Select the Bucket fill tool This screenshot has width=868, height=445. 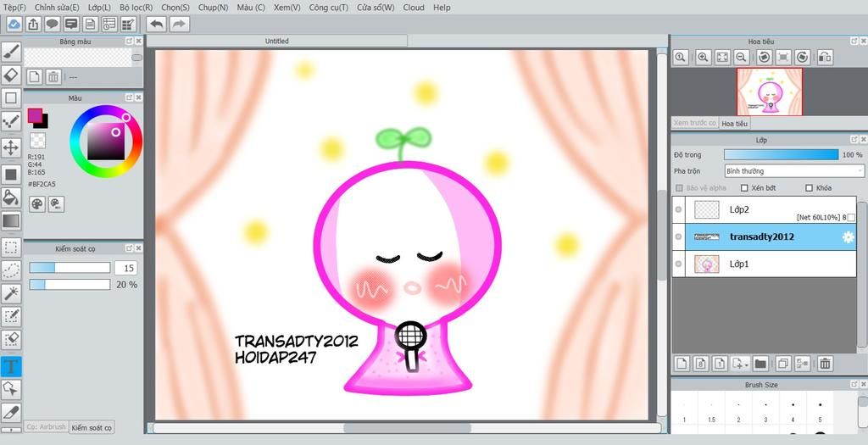11,197
